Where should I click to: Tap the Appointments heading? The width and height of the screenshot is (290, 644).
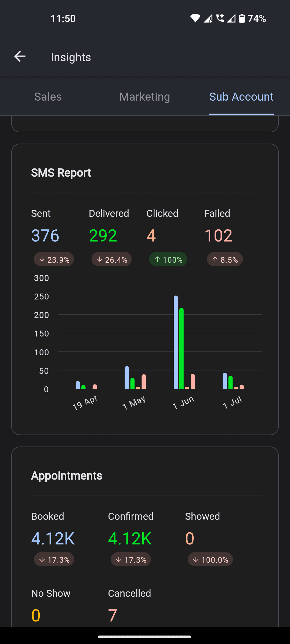point(67,476)
